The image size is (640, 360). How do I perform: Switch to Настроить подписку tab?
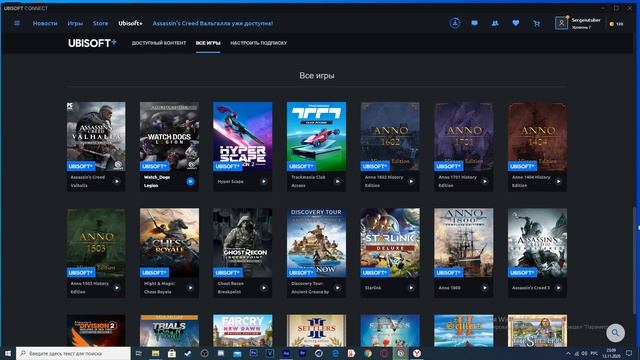click(x=259, y=43)
